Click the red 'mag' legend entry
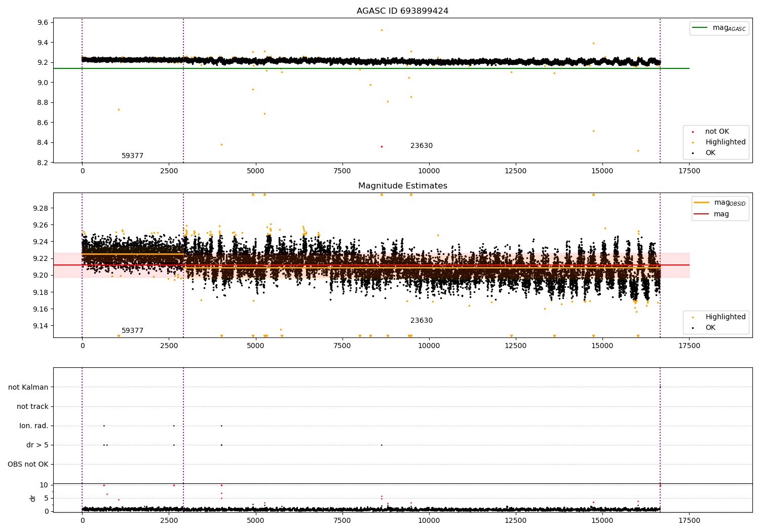This screenshot has width=760, height=532. pyautogui.click(x=712, y=214)
